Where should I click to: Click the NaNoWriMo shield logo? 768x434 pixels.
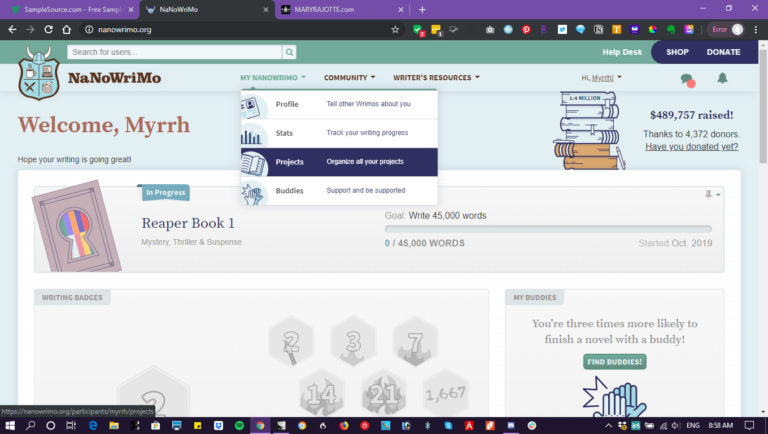pos(40,75)
